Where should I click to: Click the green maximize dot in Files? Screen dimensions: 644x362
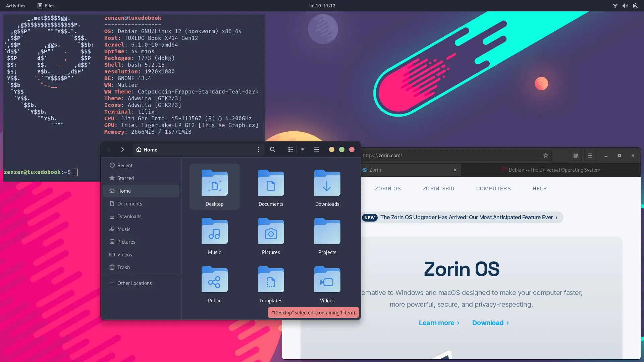(342, 149)
